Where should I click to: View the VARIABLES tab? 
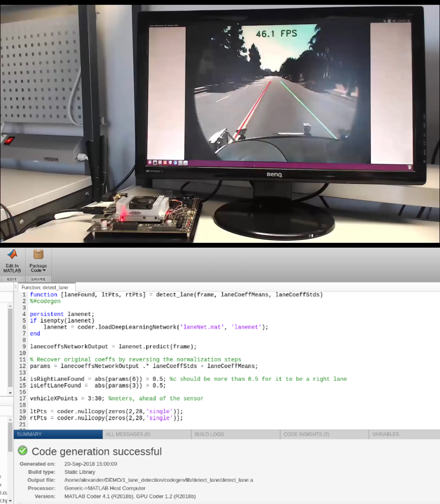coord(385,434)
